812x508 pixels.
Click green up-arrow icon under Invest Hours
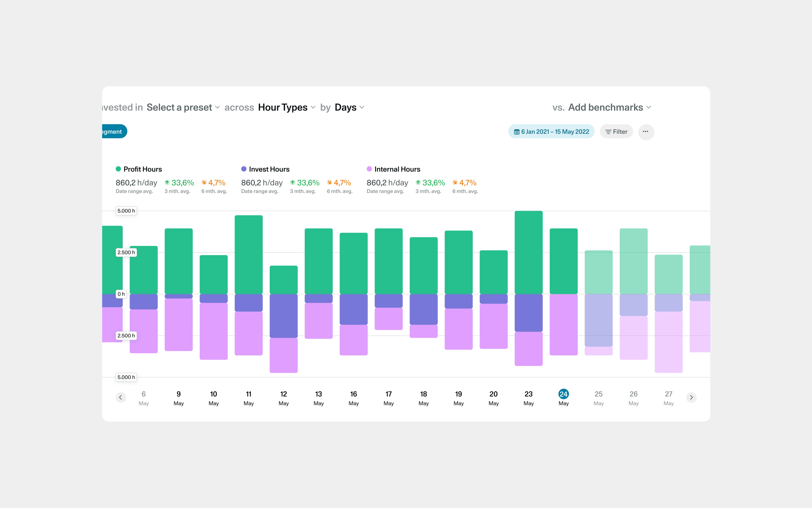(x=293, y=182)
